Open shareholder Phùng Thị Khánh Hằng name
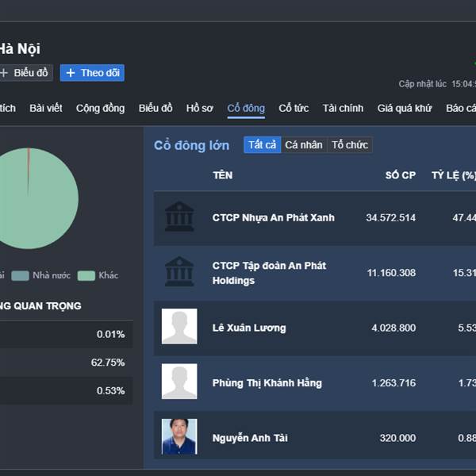Screen dimensions: 476x476 (267, 383)
